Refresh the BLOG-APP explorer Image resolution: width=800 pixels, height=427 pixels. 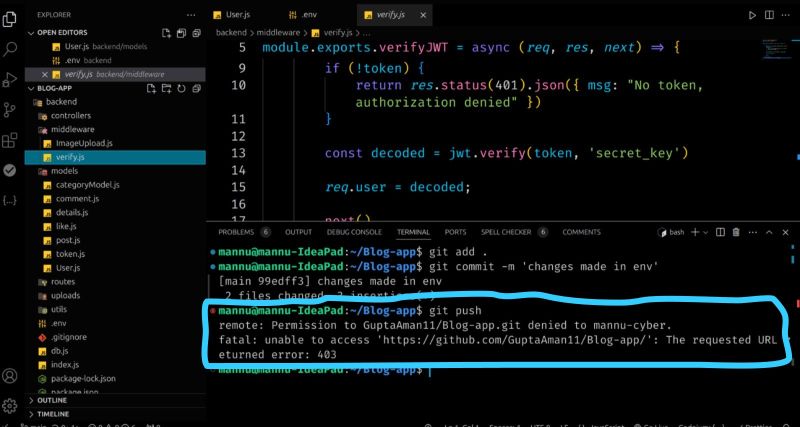[x=181, y=89]
